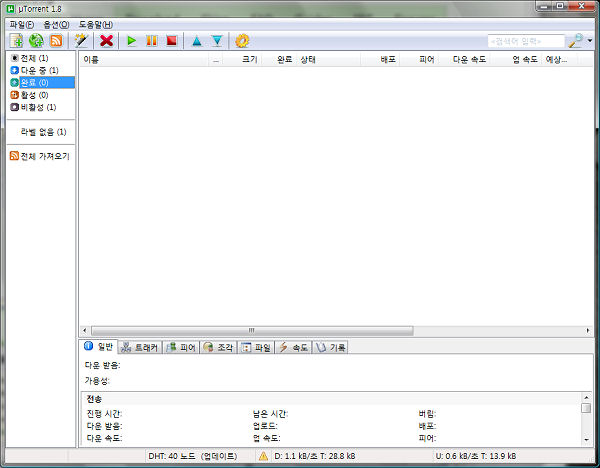Click the 크기 column header

[x=242, y=60]
